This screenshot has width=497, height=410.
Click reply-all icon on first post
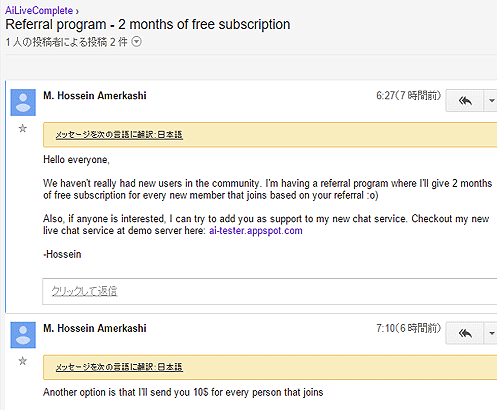(465, 100)
